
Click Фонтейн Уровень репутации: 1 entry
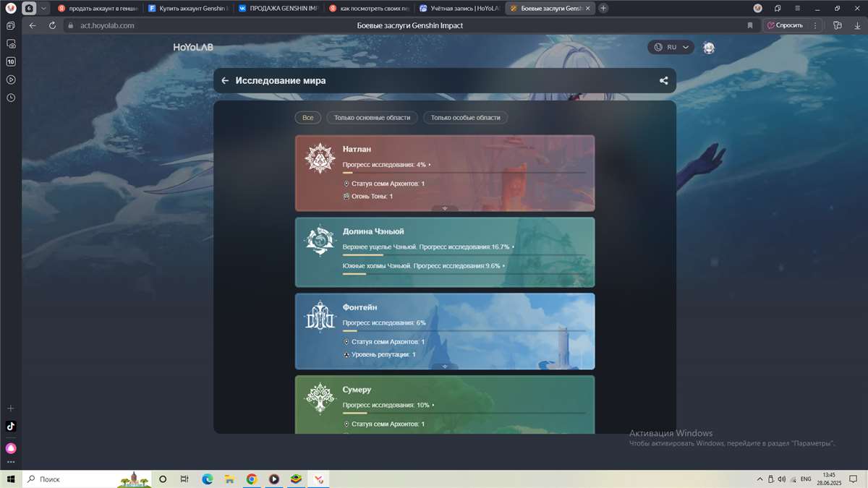tap(380, 355)
